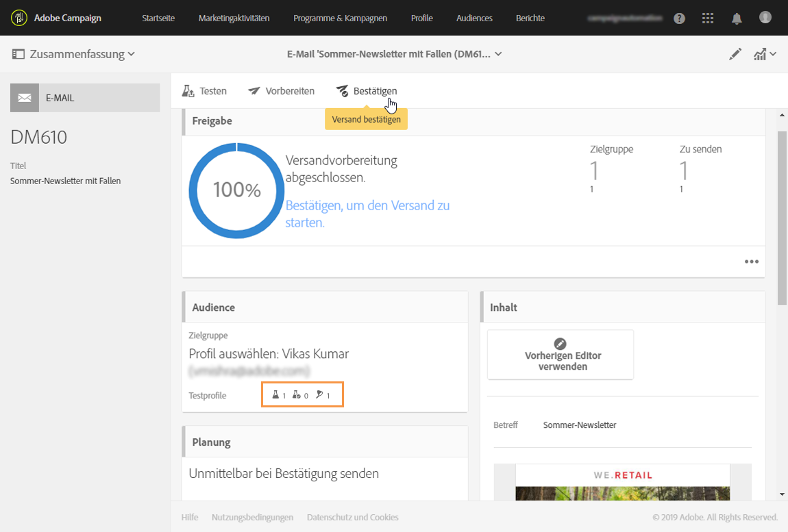Click the test profile flask count icon
Viewport: 788px width, 532px height.
[275, 395]
